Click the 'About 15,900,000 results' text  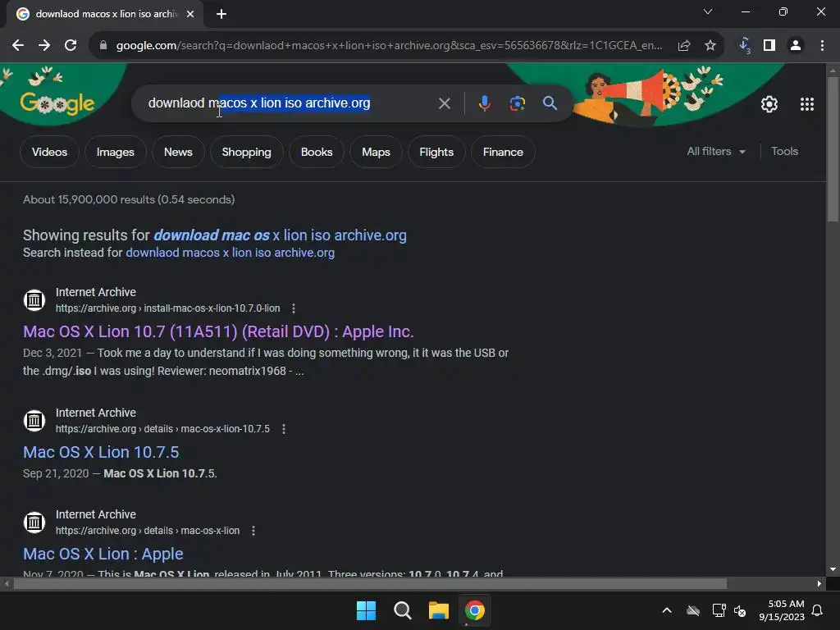point(129,200)
